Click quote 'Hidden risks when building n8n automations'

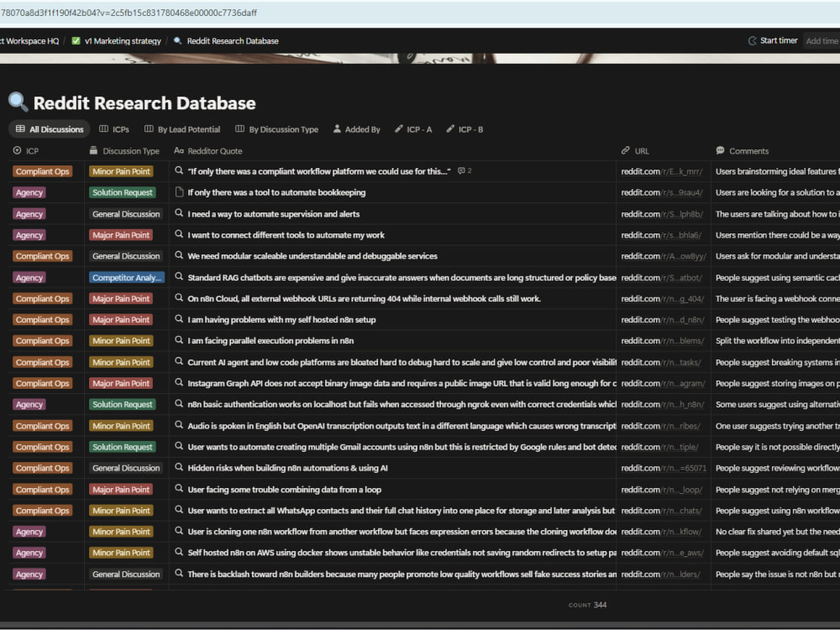pos(287,468)
